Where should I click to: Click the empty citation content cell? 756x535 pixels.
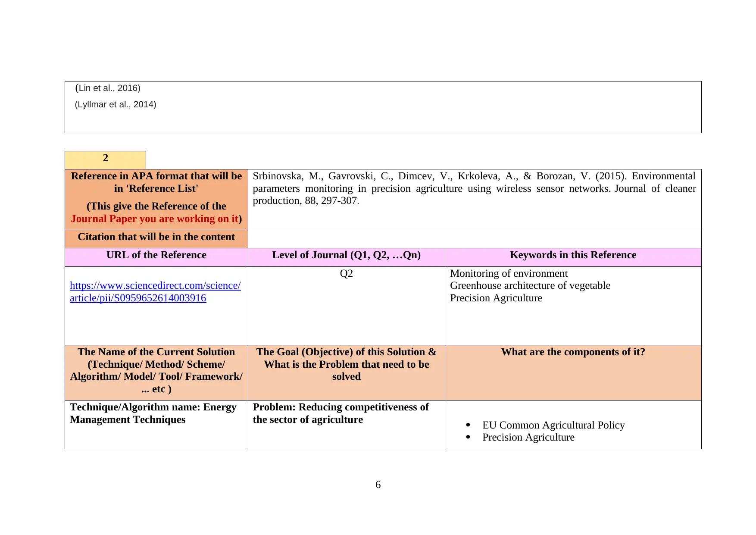pyautogui.click(x=475, y=239)
